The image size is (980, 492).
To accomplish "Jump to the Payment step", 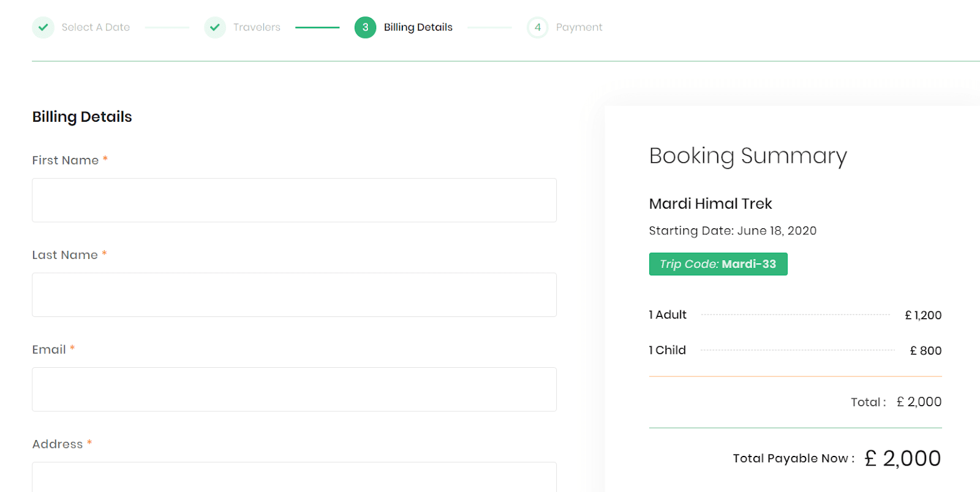I will tap(579, 27).
